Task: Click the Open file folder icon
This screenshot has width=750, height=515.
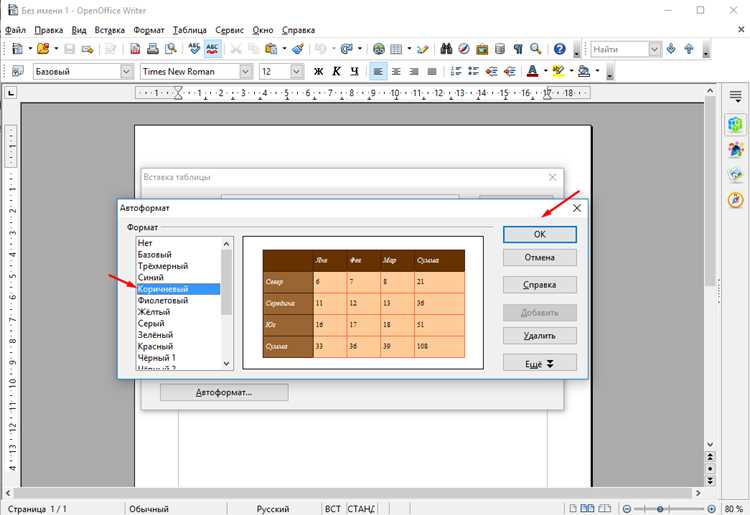Action: tap(43, 49)
